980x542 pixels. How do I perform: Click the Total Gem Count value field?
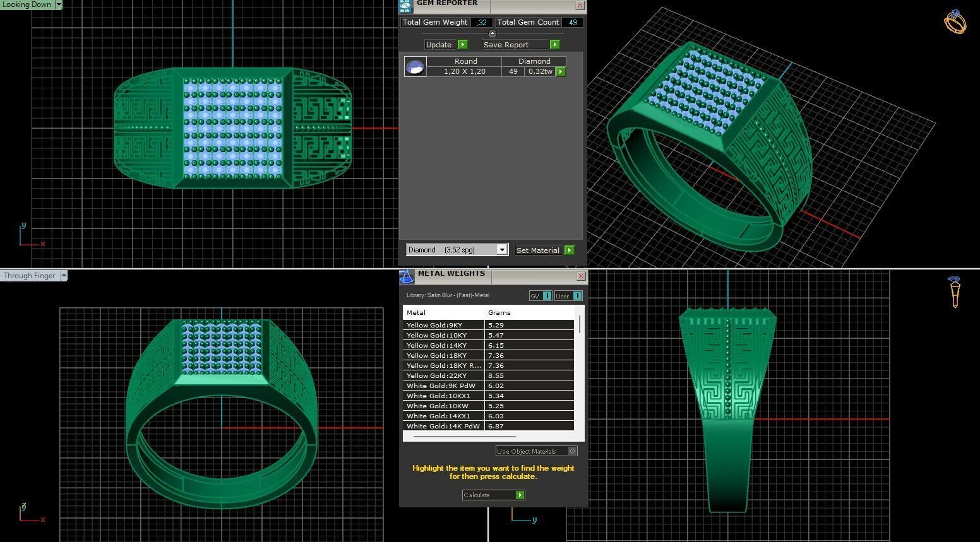(x=573, y=22)
